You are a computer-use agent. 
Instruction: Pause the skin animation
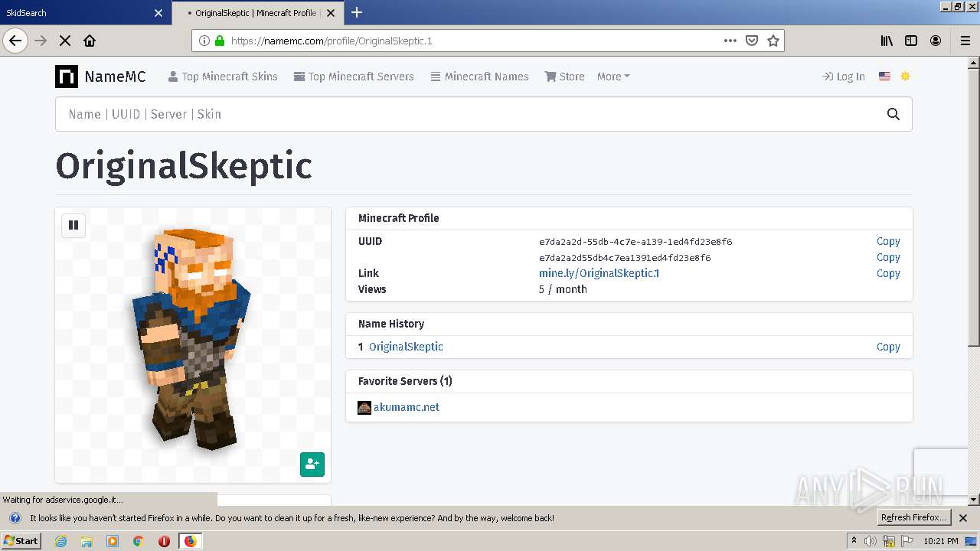click(73, 225)
